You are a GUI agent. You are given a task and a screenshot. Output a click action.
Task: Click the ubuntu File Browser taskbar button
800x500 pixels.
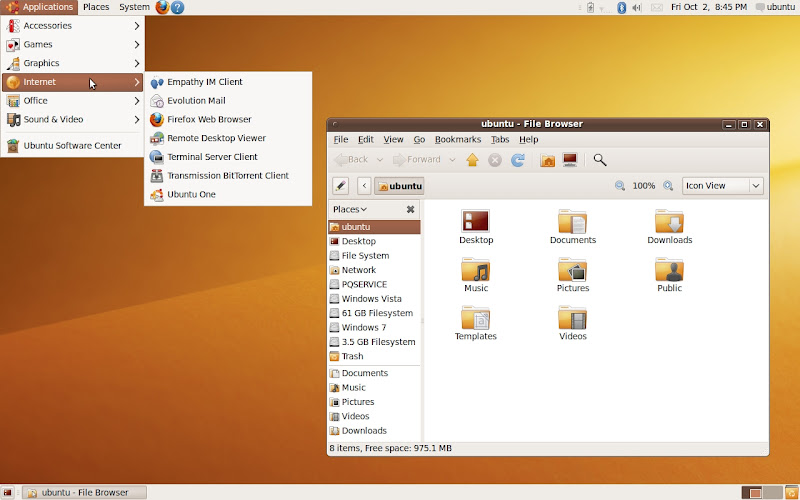[x=84, y=492]
